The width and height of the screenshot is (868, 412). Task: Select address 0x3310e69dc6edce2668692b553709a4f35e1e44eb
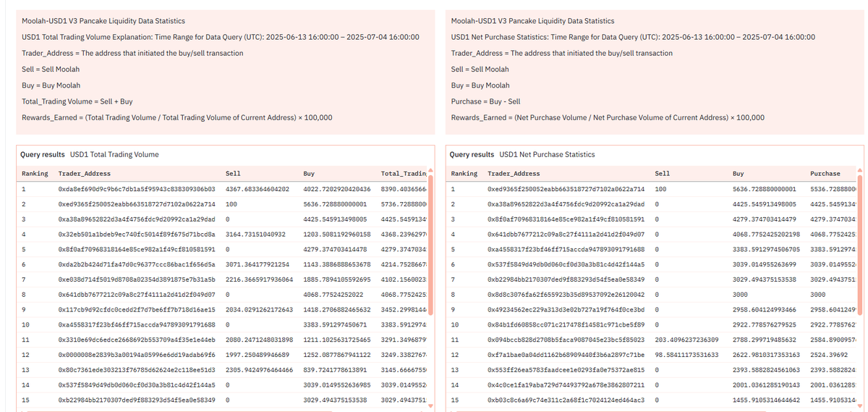click(x=137, y=340)
